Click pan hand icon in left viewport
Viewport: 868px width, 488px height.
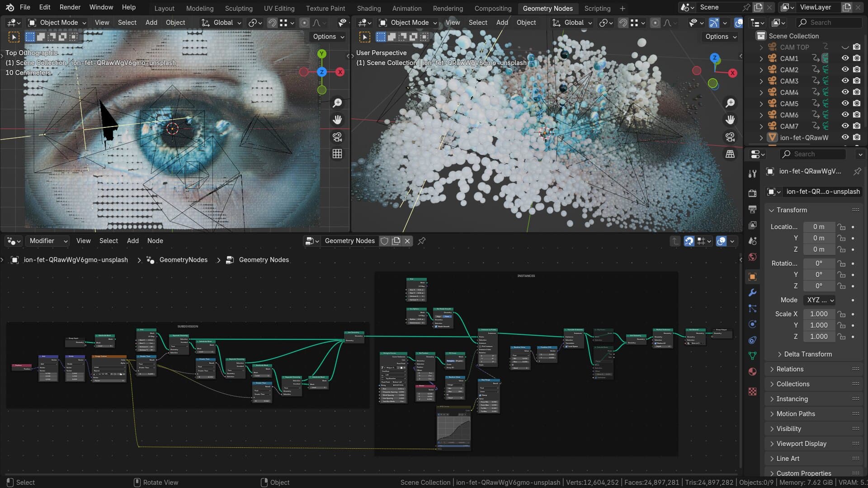tap(337, 120)
